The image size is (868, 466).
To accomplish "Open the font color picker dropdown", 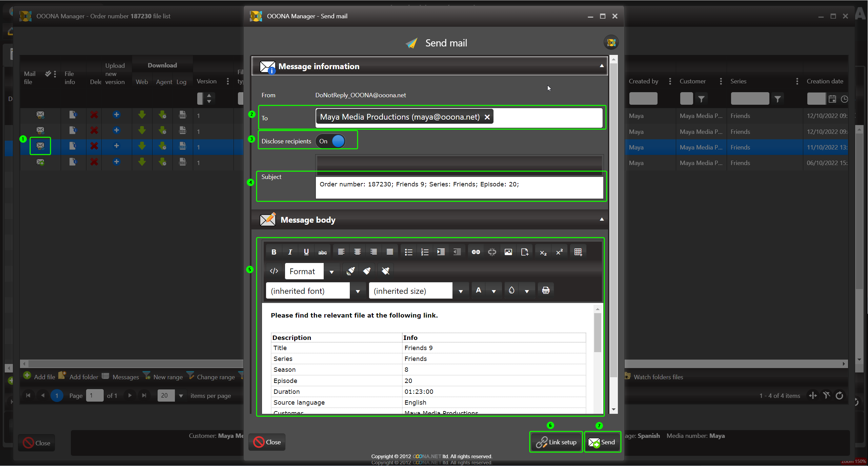I will [x=494, y=291].
